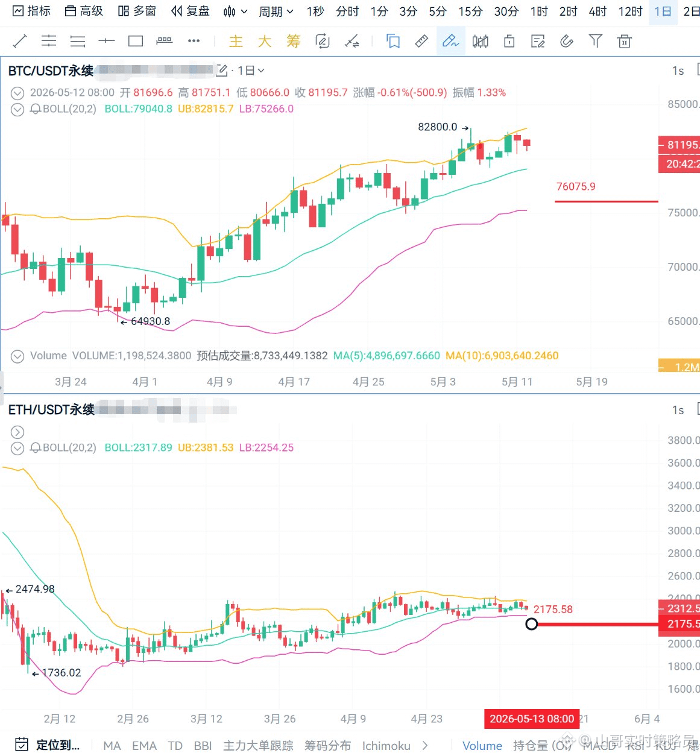Expand more main indicators with right chevron
The height and width of the screenshot is (756, 700).
[x=425, y=745]
